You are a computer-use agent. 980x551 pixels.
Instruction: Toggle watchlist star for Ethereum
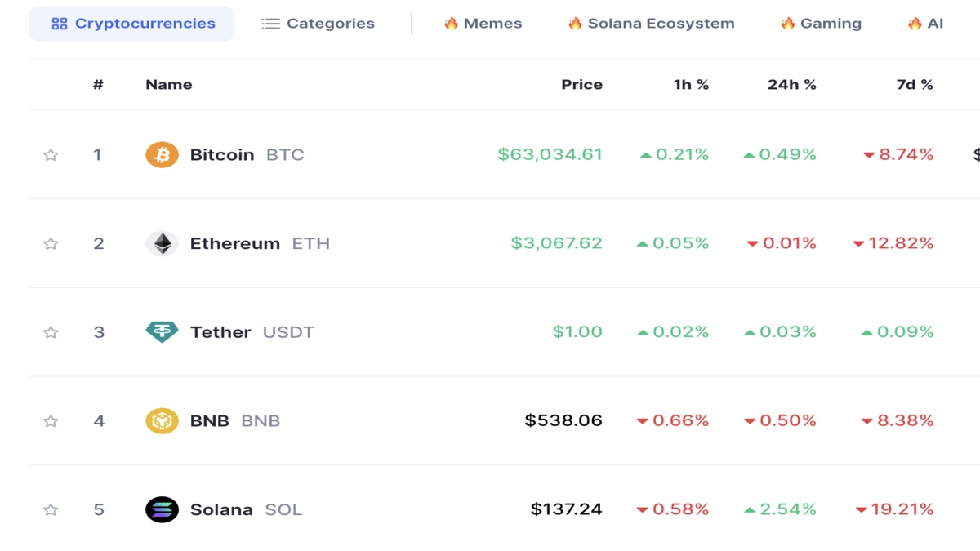click(51, 243)
